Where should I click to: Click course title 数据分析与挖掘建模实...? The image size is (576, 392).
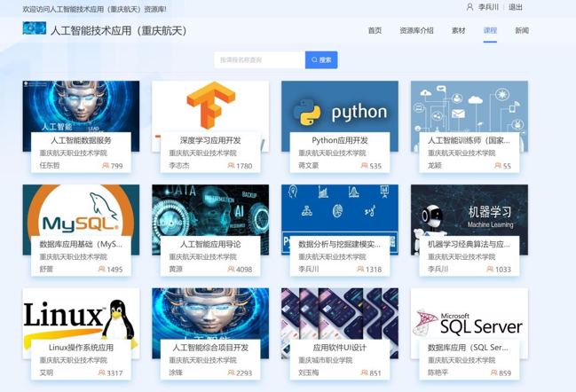point(339,244)
